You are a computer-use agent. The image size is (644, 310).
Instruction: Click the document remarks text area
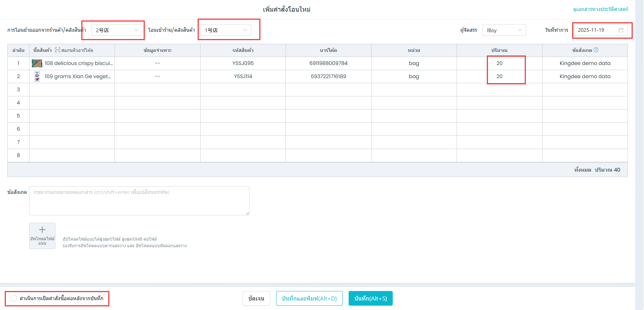click(139, 201)
